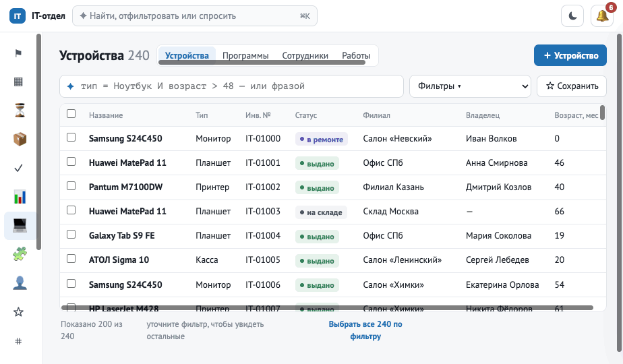Click owner Анна Смирнова

point(497,163)
